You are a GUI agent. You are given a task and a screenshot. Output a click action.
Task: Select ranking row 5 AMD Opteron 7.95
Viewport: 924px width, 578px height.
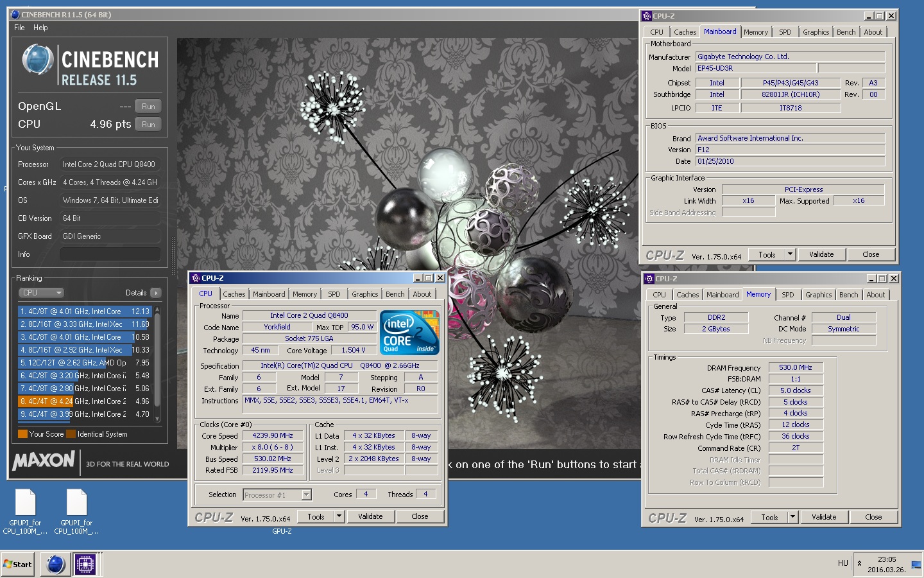coord(85,363)
